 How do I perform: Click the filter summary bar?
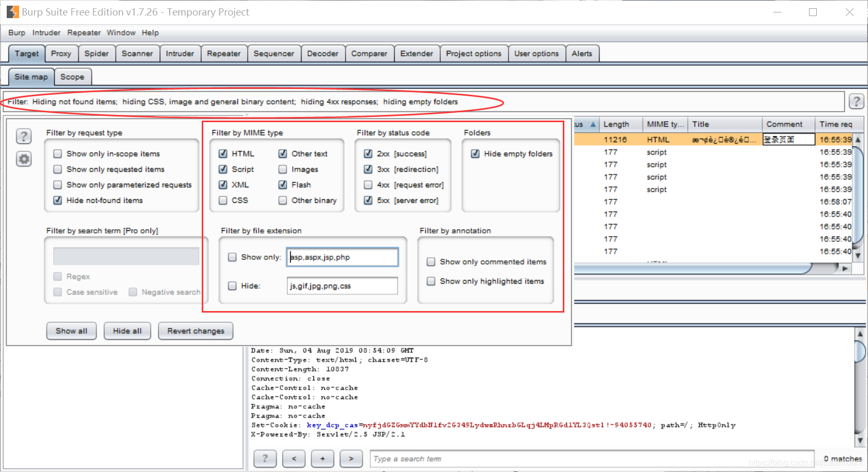pos(424,101)
